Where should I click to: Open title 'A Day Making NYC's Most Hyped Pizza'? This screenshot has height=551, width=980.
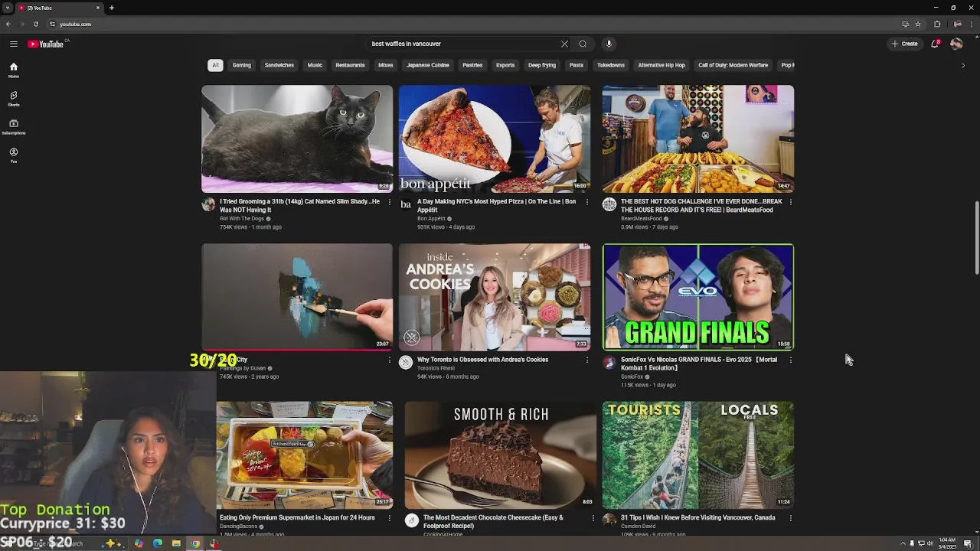[x=495, y=206]
